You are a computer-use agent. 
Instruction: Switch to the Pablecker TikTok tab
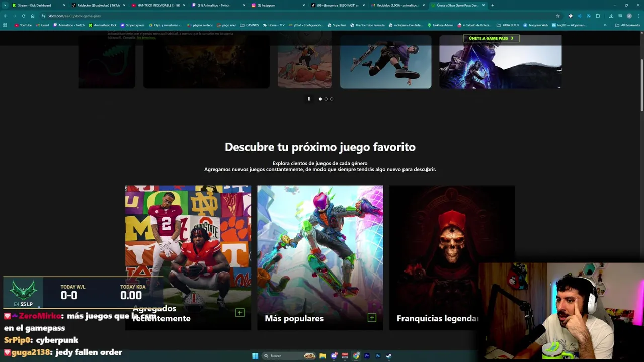[x=98, y=5]
